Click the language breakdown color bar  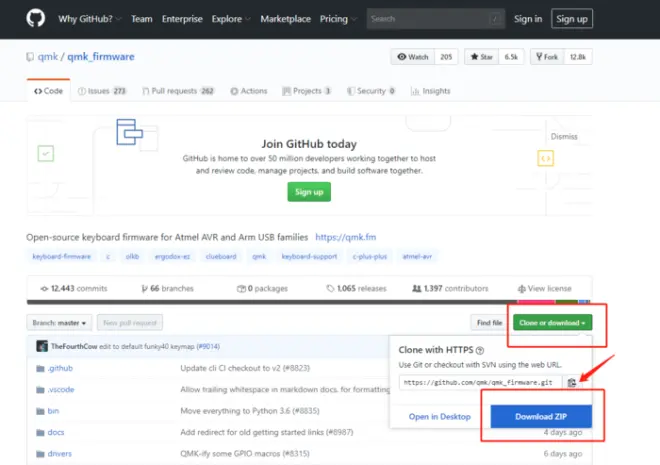pyautogui.click(x=309, y=302)
